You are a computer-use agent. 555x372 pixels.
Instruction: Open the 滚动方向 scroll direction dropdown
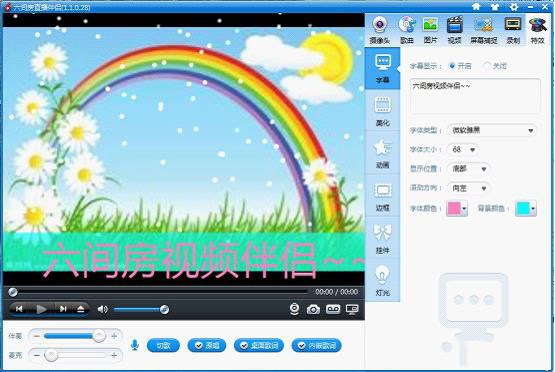(469, 188)
